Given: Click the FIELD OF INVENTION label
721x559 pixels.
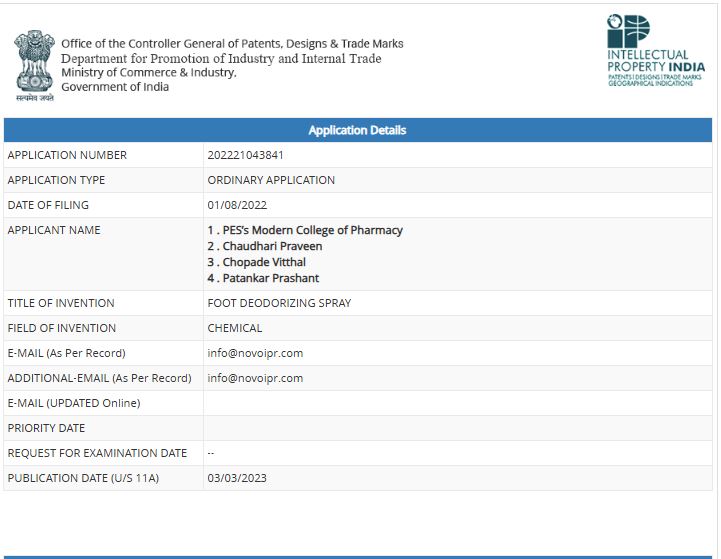Looking at the screenshot, I should click(62, 328).
